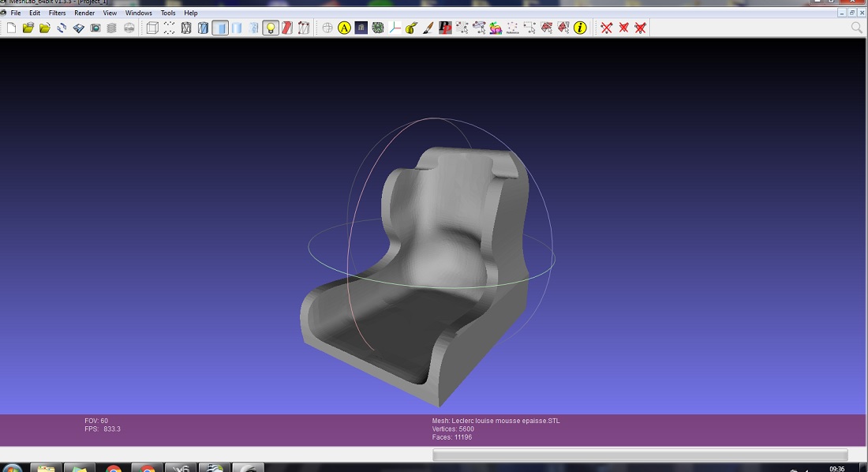The height and width of the screenshot is (472, 868).
Task: Click the 'FPS: 833.3' readout
Action: pyautogui.click(x=103, y=429)
